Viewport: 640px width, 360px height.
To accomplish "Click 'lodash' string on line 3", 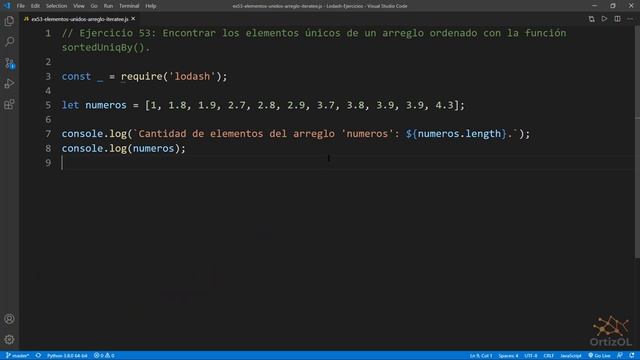I will click(x=192, y=76).
